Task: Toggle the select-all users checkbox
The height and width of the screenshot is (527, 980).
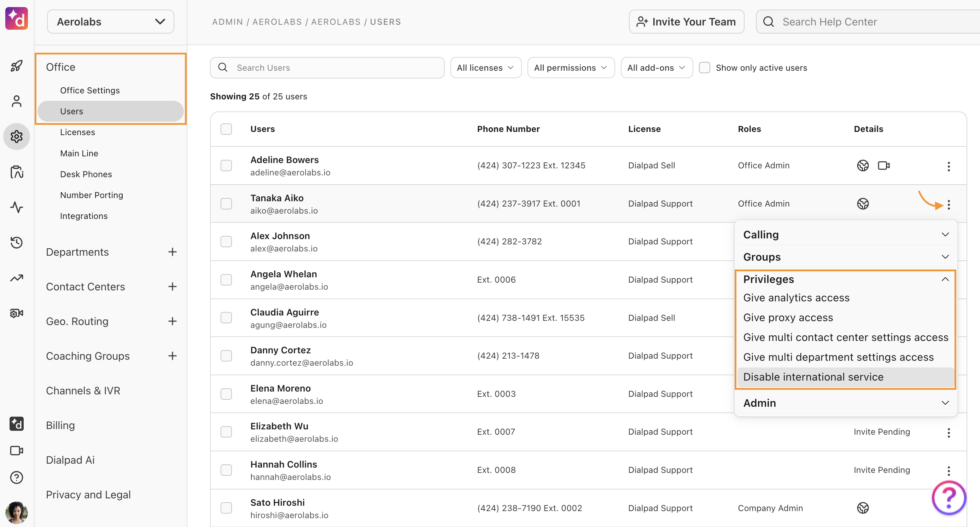Action: (226, 129)
